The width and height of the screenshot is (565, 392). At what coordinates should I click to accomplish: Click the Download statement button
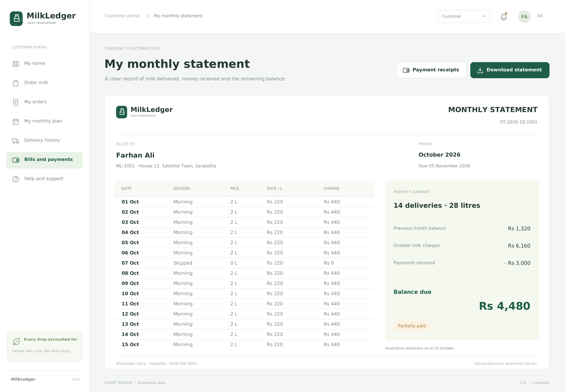click(510, 70)
